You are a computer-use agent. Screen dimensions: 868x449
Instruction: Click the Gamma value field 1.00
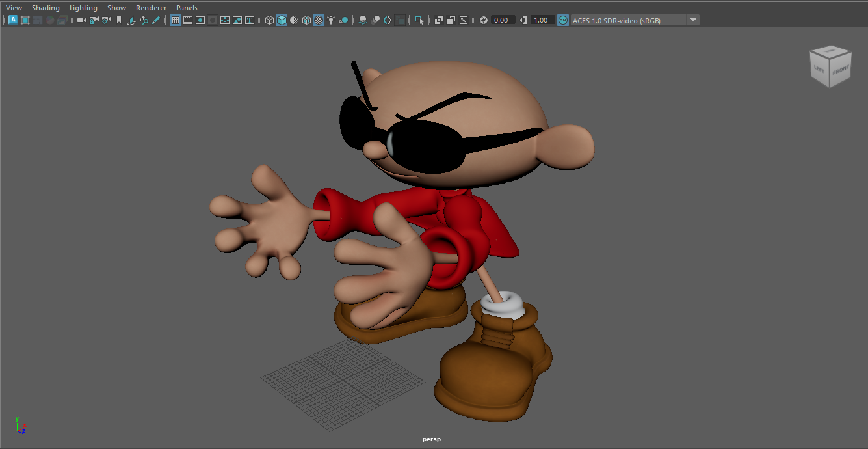click(x=543, y=20)
